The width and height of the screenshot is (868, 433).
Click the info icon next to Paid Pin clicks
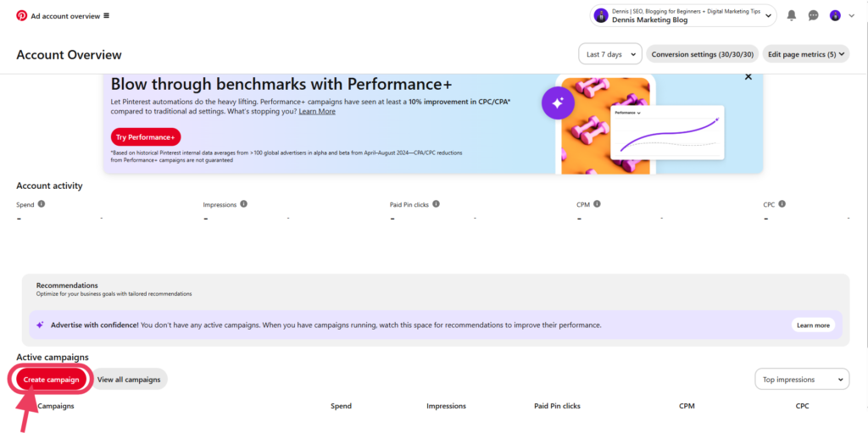point(437,203)
